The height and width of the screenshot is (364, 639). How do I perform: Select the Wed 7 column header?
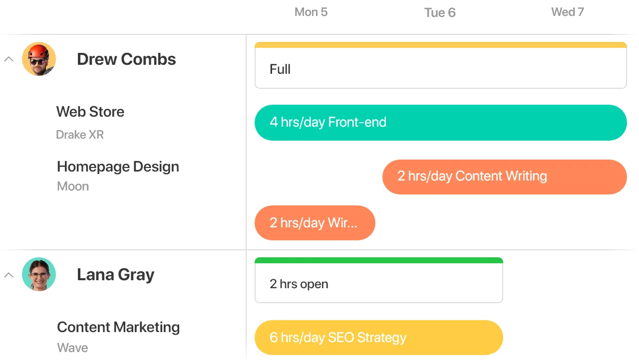coord(568,12)
